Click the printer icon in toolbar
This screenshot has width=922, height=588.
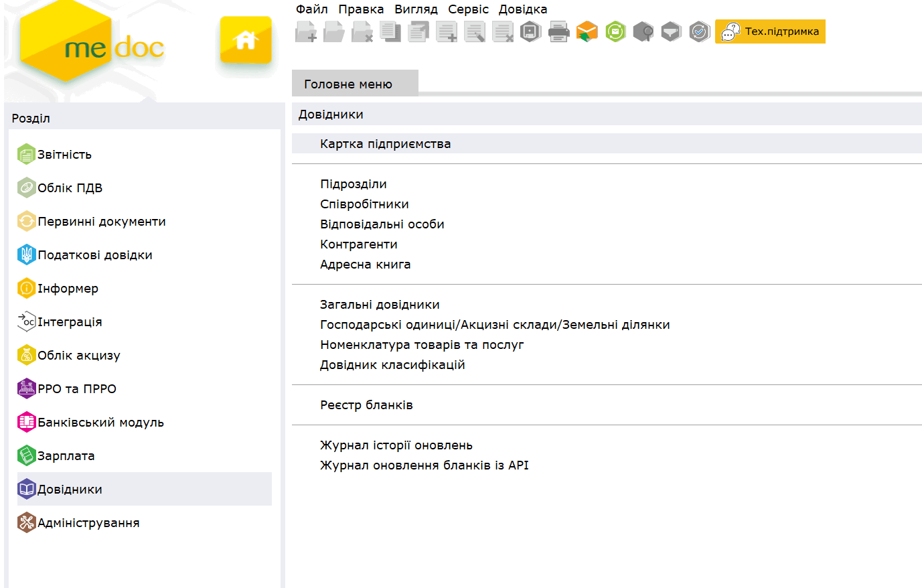click(558, 31)
